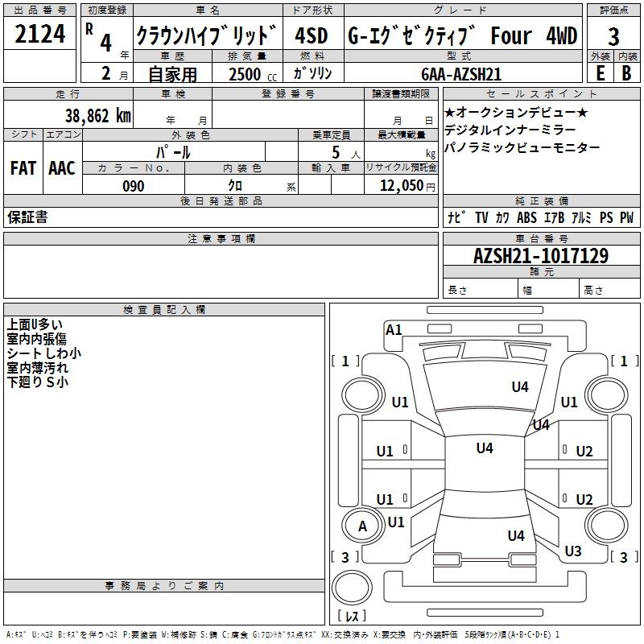Screen dimensions: 644x644
Task: Click the [レス] marker below the diagram
Action: coord(352,617)
